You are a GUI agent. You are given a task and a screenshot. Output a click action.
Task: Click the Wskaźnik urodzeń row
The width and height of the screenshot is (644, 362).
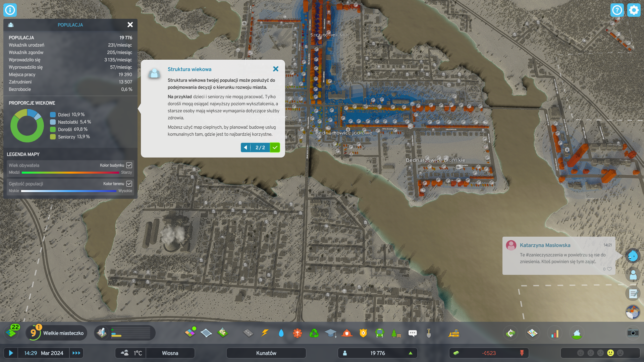pos(70,45)
